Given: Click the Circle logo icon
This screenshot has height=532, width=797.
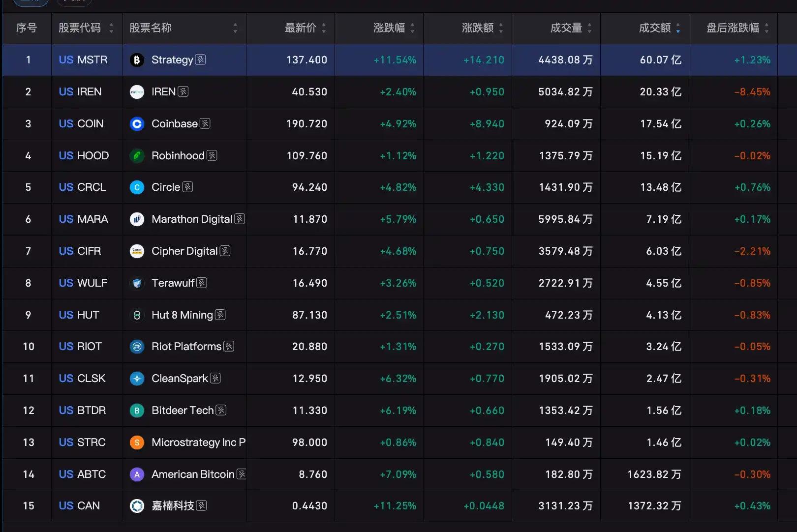Looking at the screenshot, I should pyautogui.click(x=137, y=187).
